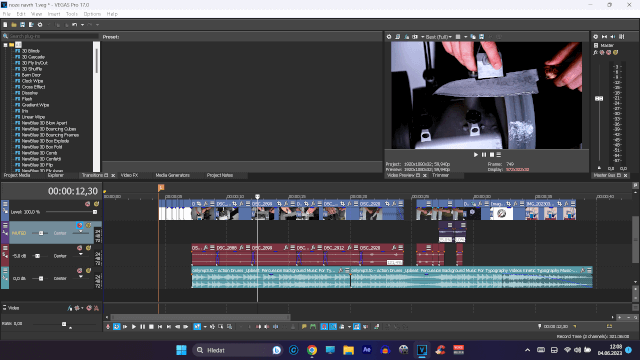Click Play in the Video Preview window
The image size is (640, 360).
pos(476,155)
